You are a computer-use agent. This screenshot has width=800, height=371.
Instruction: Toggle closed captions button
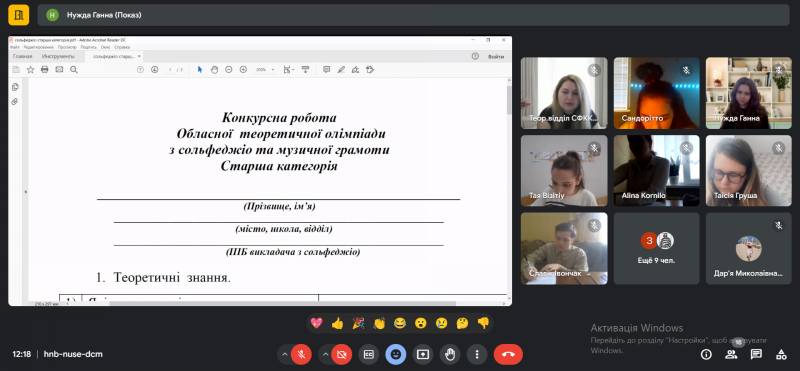pyautogui.click(x=368, y=354)
